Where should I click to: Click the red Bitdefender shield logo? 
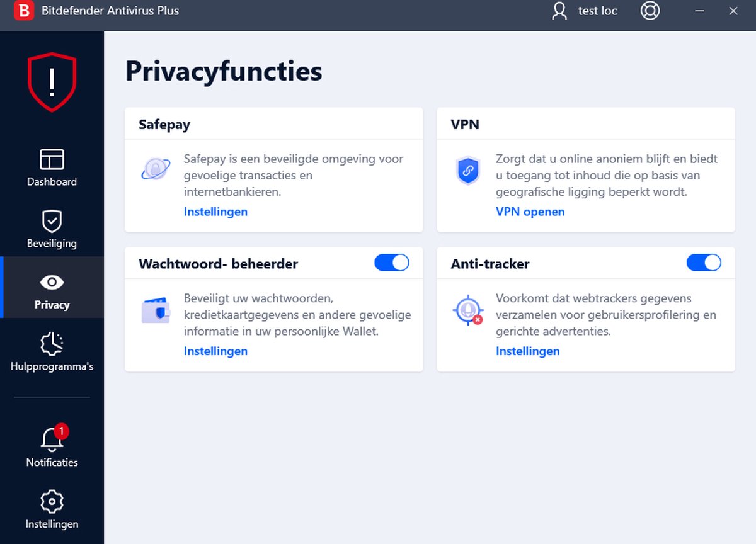pos(52,81)
